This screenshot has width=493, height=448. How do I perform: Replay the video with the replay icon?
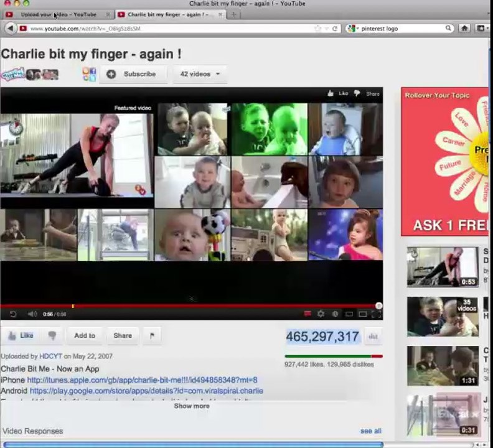pos(13,314)
